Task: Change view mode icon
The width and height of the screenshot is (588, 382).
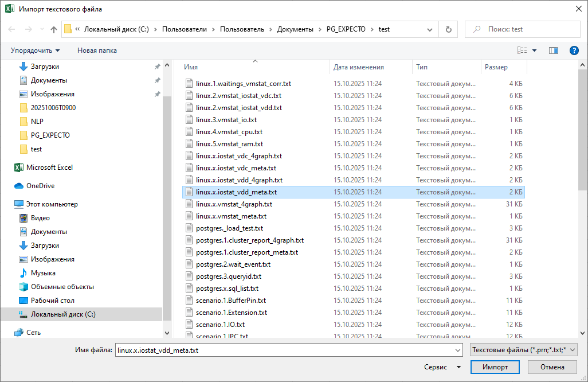Action: click(x=522, y=50)
